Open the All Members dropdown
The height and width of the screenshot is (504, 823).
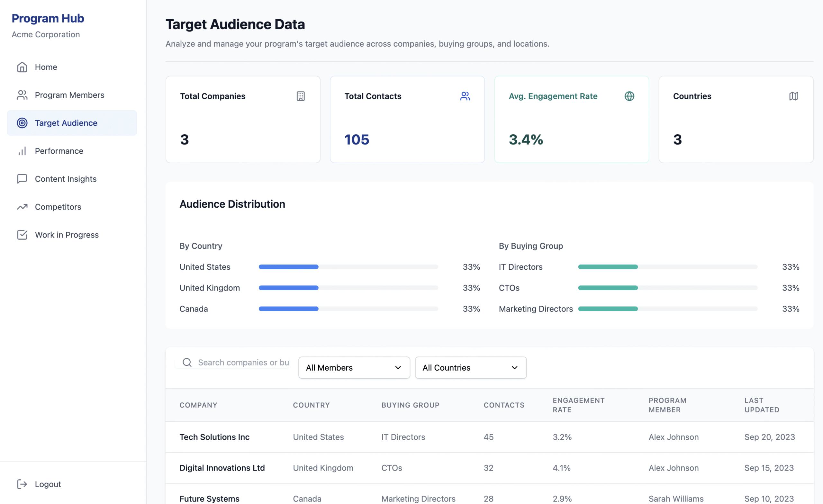coord(354,368)
